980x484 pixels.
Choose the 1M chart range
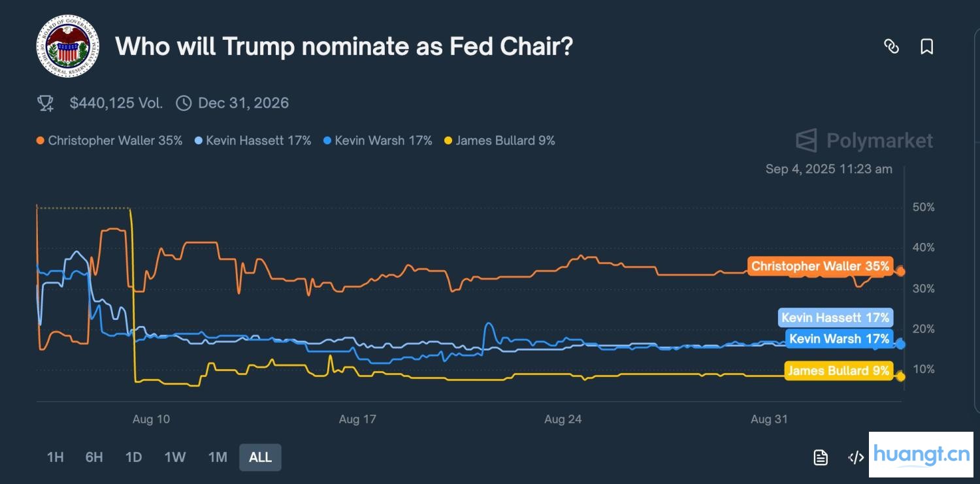pos(218,457)
